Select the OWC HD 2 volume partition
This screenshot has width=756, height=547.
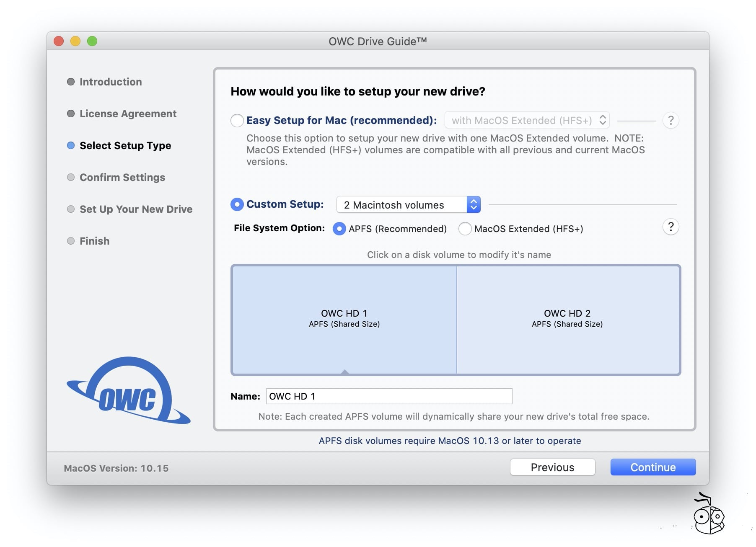[567, 318]
